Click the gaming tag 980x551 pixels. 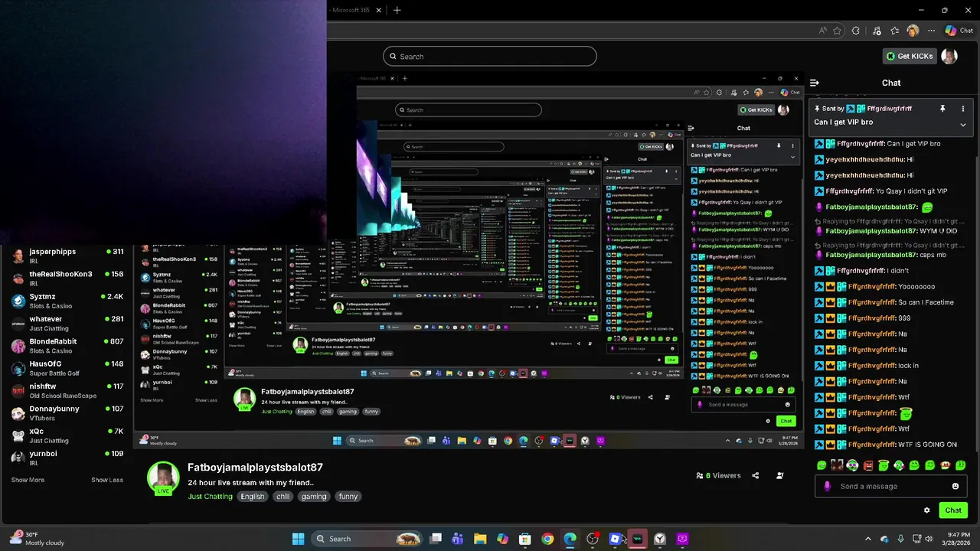[x=314, y=497]
